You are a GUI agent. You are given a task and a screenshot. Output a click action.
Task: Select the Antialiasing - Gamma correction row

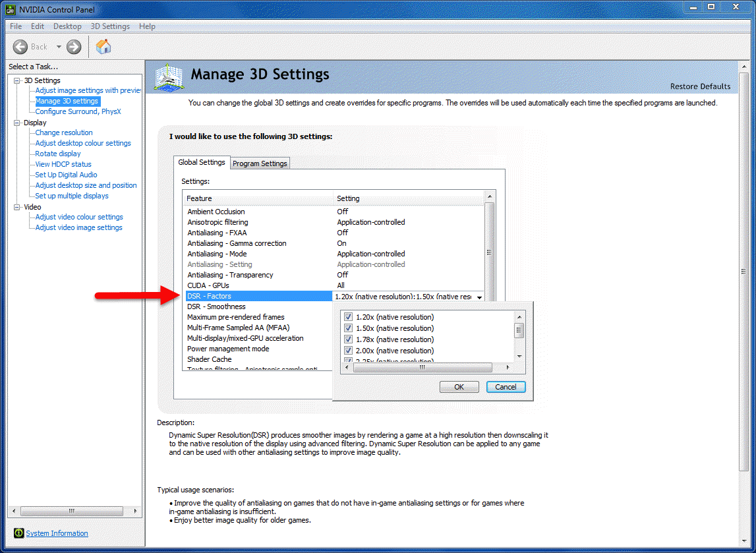pos(334,243)
